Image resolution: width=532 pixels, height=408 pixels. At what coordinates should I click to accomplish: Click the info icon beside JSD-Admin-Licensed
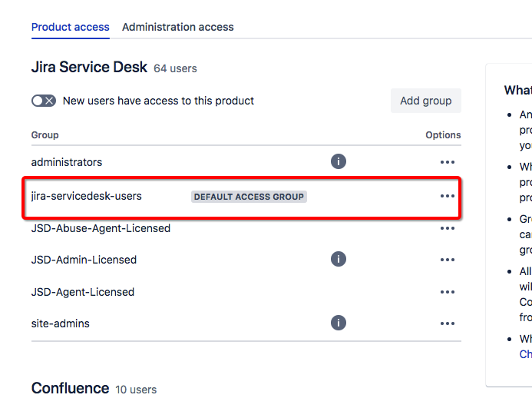point(339,259)
